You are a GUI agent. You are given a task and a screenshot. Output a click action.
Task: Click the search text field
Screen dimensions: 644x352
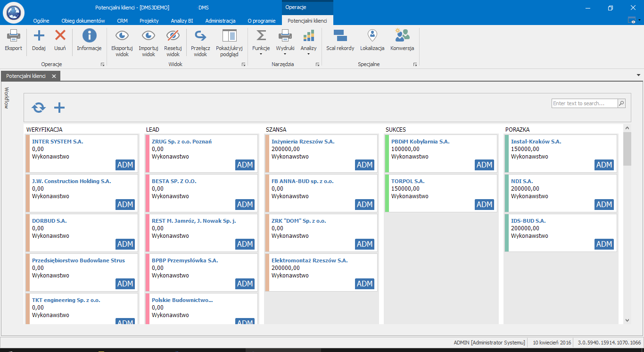(585, 103)
